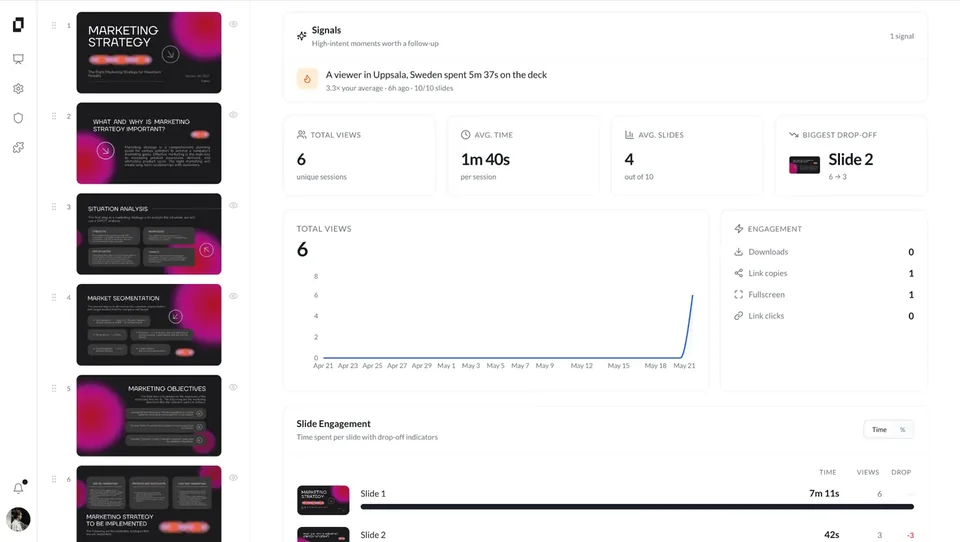Viewport: 960px width, 542px height.
Task: Click the Total Views people icon
Action: coord(301,135)
